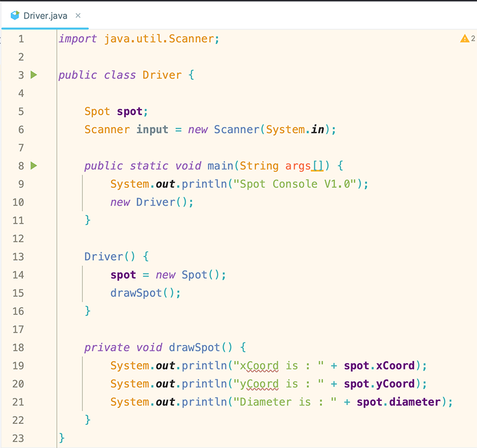Click the "Spot Console V1.0" string literal
The width and height of the screenshot is (477, 448).
(x=296, y=184)
